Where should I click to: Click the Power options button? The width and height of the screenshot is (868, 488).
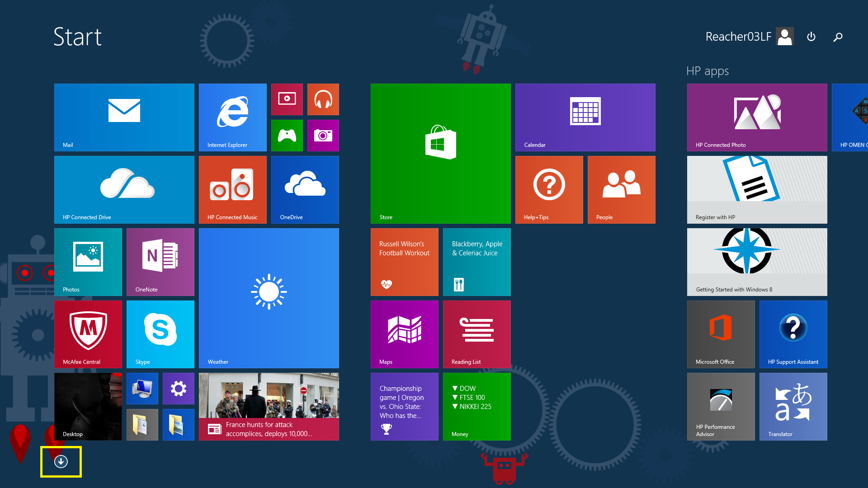point(811,37)
